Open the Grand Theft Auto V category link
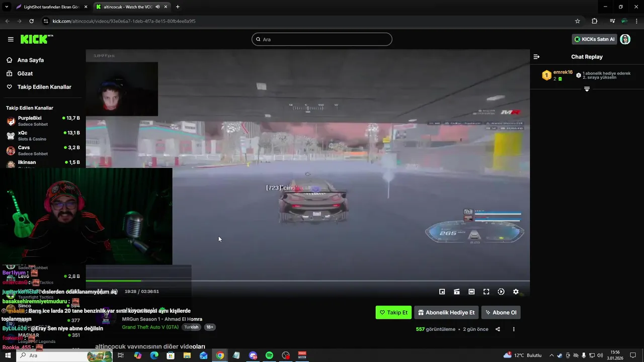The width and height of the screenshot is (644, 362). (150, 327)
